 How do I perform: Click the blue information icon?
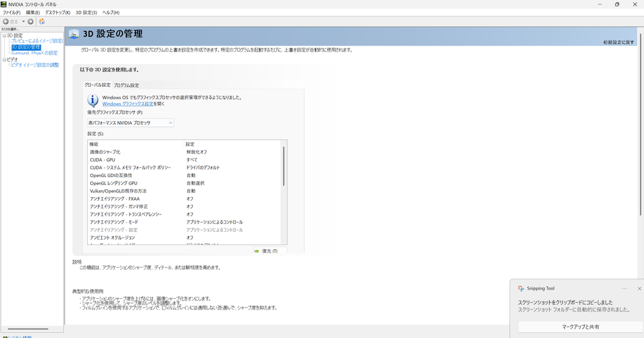pyautogui.click(x=93, y=100)
